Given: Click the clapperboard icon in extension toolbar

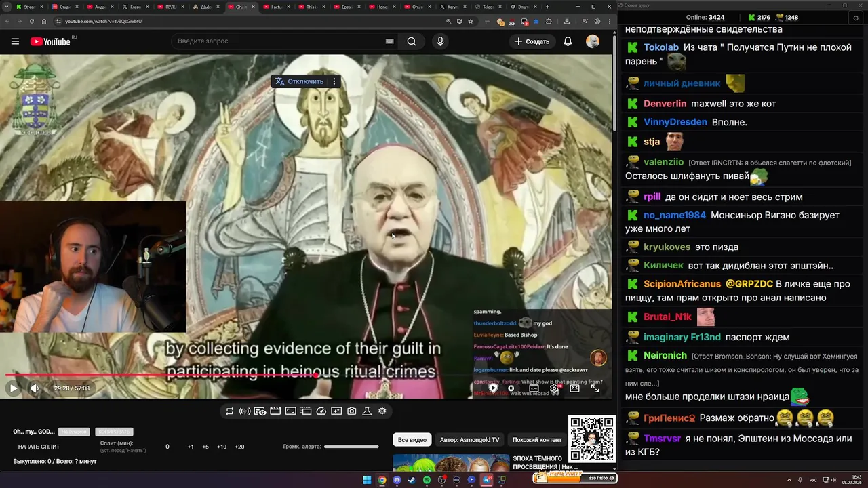Looking at the screenshot, I should tap(275, 411).
